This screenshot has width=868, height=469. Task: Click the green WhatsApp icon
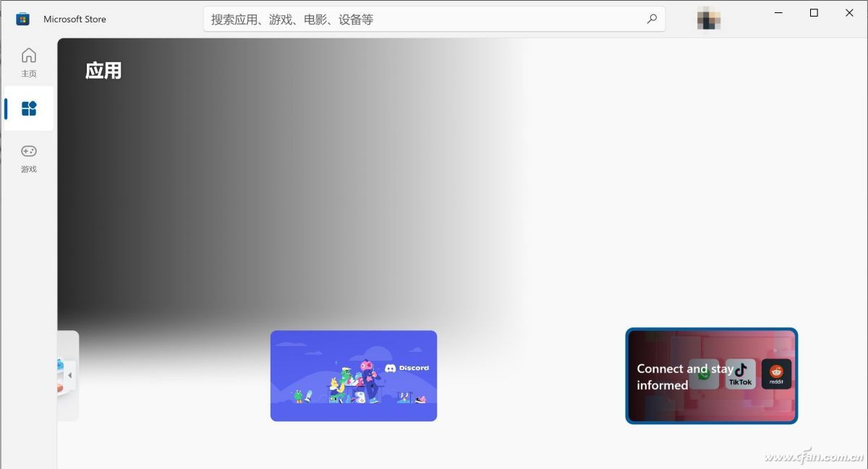pos(704,374)
